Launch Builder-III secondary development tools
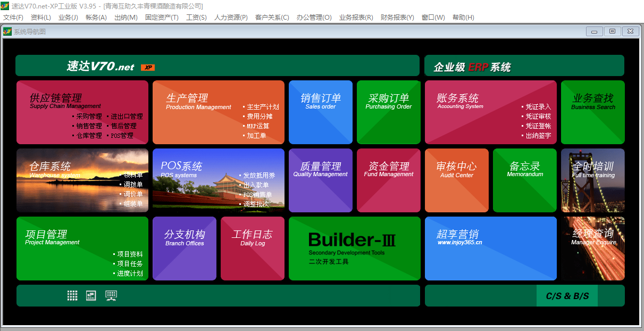Viewport: 644px width, 331px height. [x=355, y=249]
